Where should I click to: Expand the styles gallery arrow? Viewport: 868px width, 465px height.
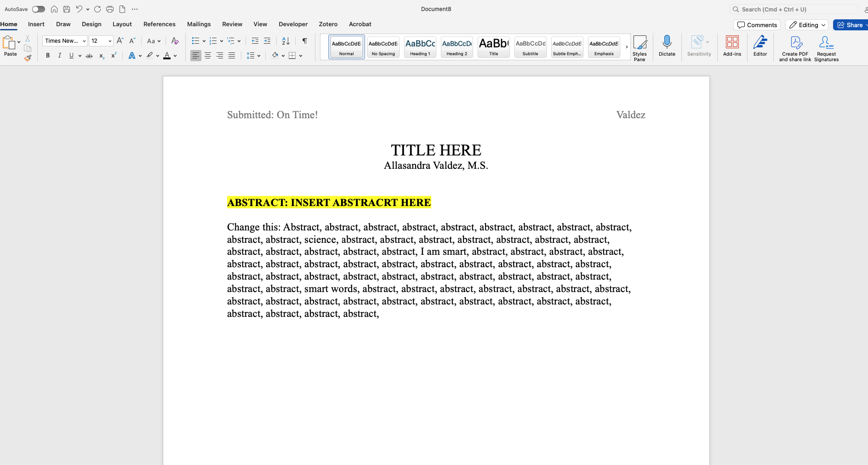coord(627,47)
